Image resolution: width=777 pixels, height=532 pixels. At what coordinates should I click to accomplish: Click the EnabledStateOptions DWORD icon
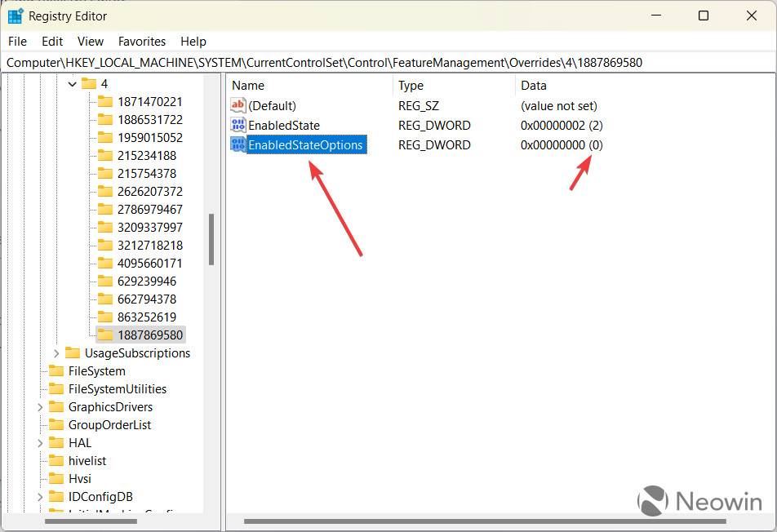point(238,144)
